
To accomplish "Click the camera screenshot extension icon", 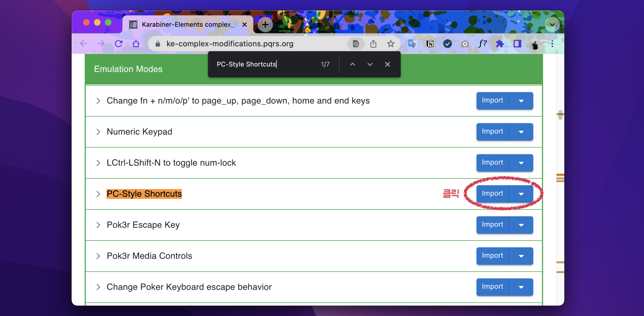I will [x=465, y=44].
